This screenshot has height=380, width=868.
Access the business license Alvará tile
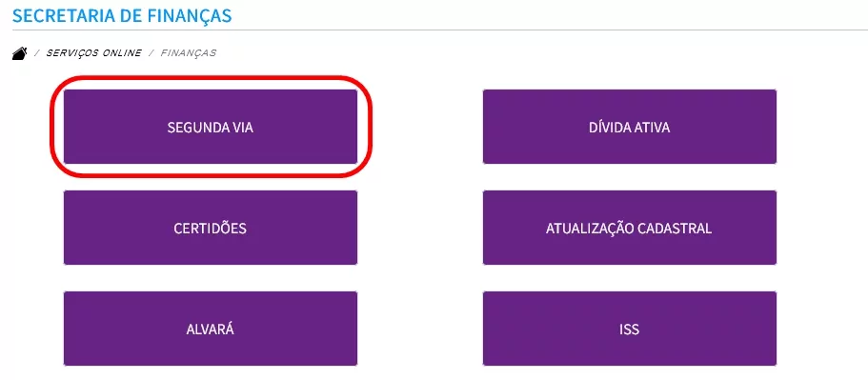[211, 329]
